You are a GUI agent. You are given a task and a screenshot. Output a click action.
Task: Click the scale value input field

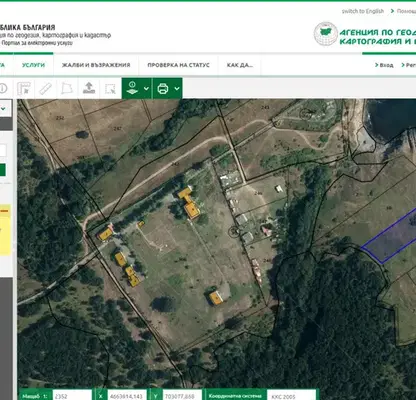(x=72, y=396)
